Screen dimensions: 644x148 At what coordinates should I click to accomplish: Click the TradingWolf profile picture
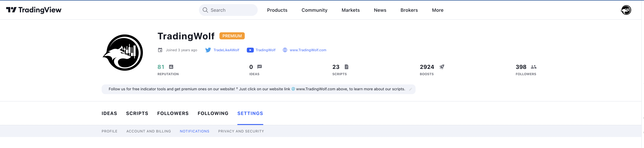(123, 53)
